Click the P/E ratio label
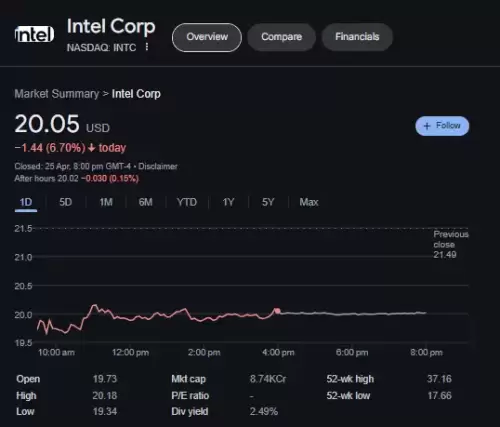Screen dimensions: 500x427 (x=190, y=396)
